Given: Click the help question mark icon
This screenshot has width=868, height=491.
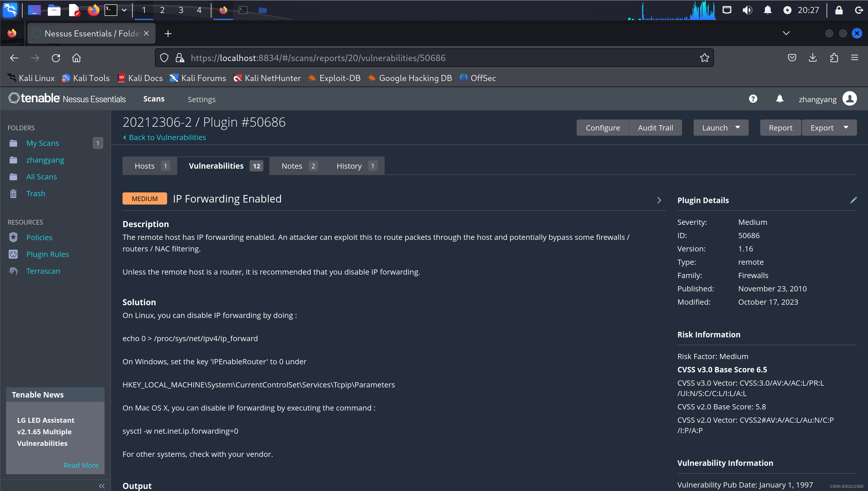Looking at the screenshot, I should coord(753,99).
